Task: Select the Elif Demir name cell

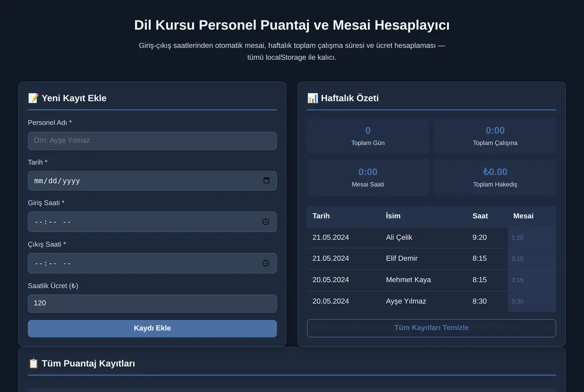Action: 423,259
